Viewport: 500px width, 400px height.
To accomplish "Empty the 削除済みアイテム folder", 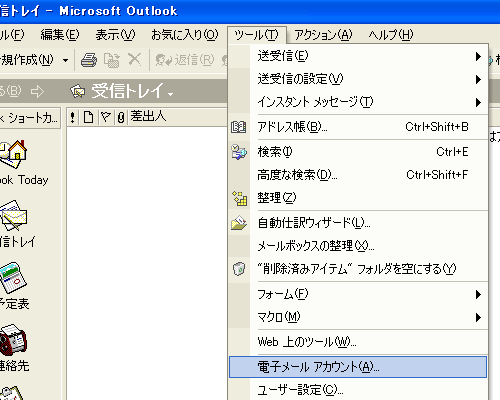I will 358,269.
